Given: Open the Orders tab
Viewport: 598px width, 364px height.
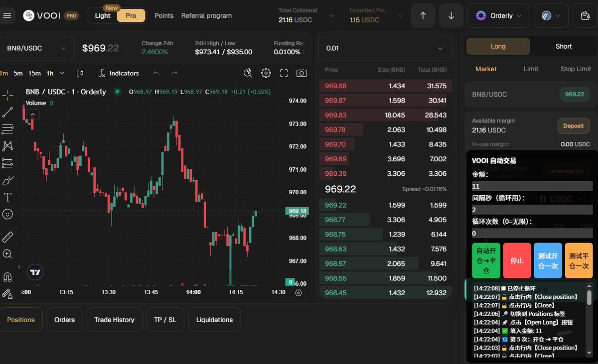Looking at the screenshot, I should click(65, 320).
